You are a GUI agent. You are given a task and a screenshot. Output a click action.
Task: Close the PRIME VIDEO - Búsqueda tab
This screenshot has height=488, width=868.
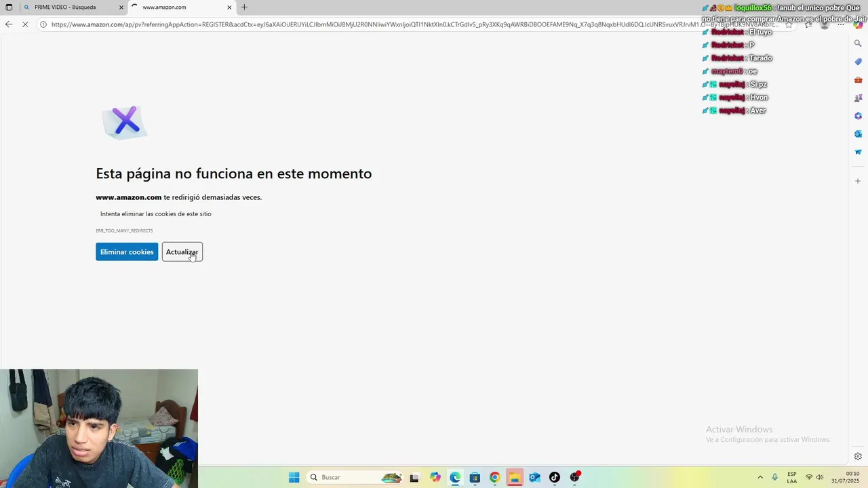pos(121,7)
